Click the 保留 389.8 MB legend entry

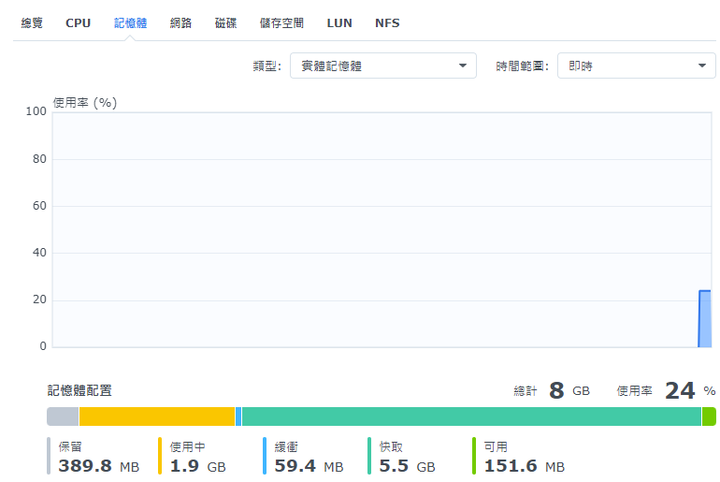coord(93,456)
